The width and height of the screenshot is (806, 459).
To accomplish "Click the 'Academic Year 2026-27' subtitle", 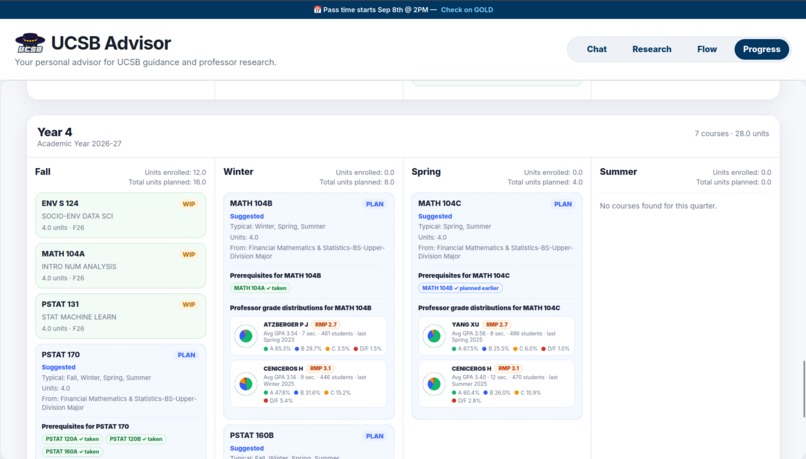I will click(79, 144).
